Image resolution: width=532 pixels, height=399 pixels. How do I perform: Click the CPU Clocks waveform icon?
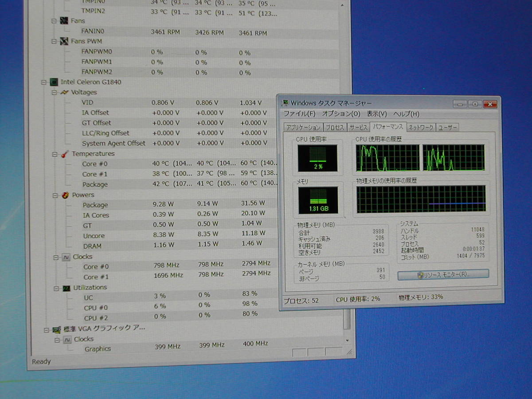pos(66,257)
